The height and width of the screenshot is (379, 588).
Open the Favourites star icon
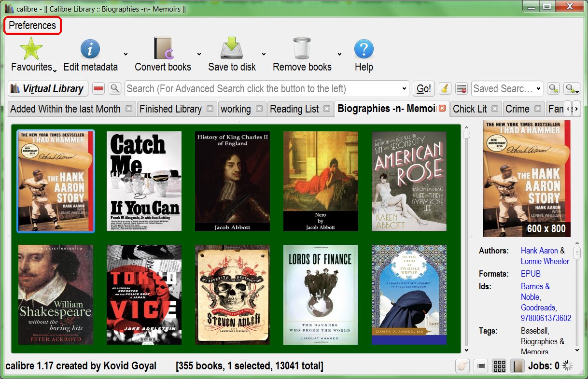pyautogui.click(x=31, y=49)
